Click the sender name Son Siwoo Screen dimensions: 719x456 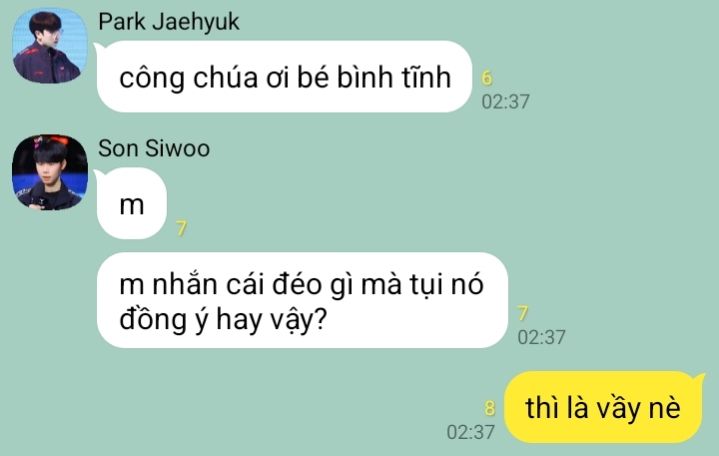(154, 148)
